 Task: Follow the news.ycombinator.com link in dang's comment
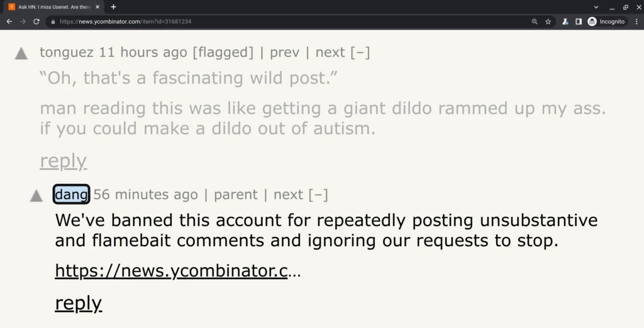(x=171, y=271)
